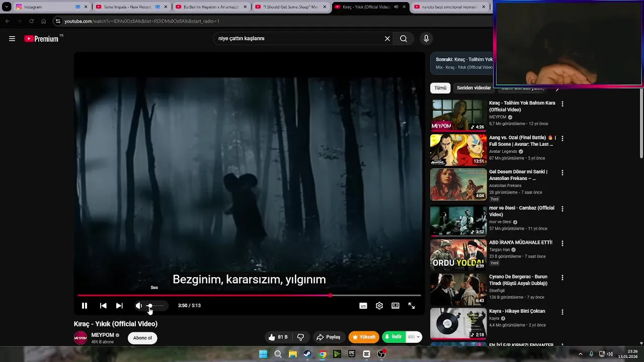
Task: Launch Steam from the taskbar
Action: (307, 354)
